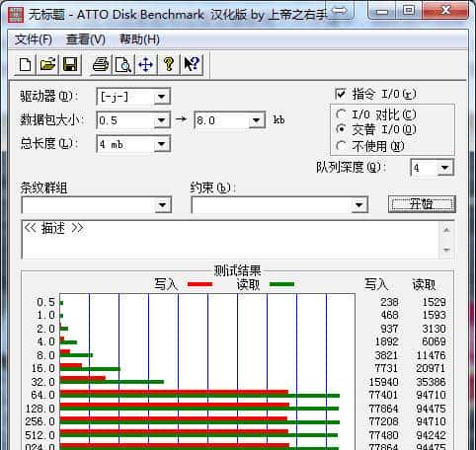Expand the 条纹群组 dropdown
The width and height of the screenshot is (476, 450).
[x=162, y=205]
